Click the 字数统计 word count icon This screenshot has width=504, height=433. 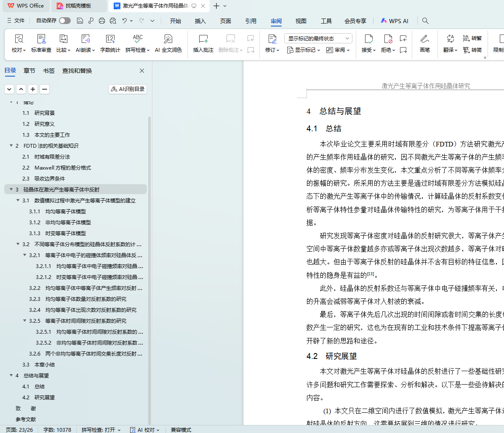point(110,39)
